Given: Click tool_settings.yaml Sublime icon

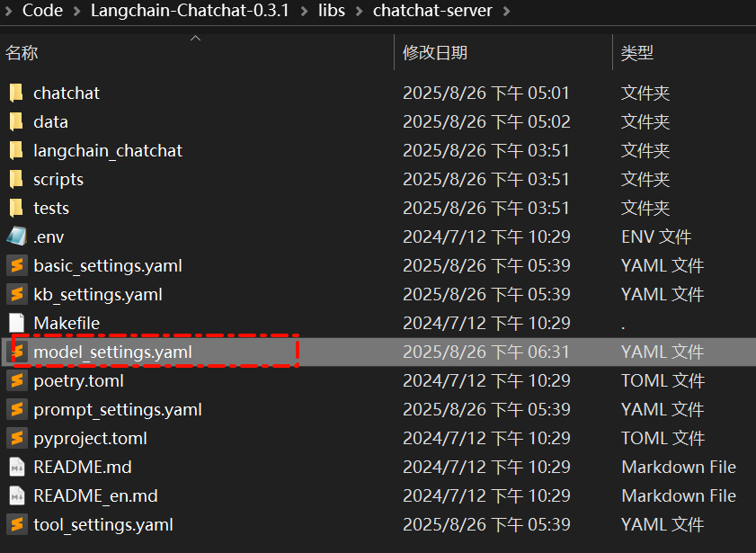Looking at the screenshot, I should (x=17, y=524).
